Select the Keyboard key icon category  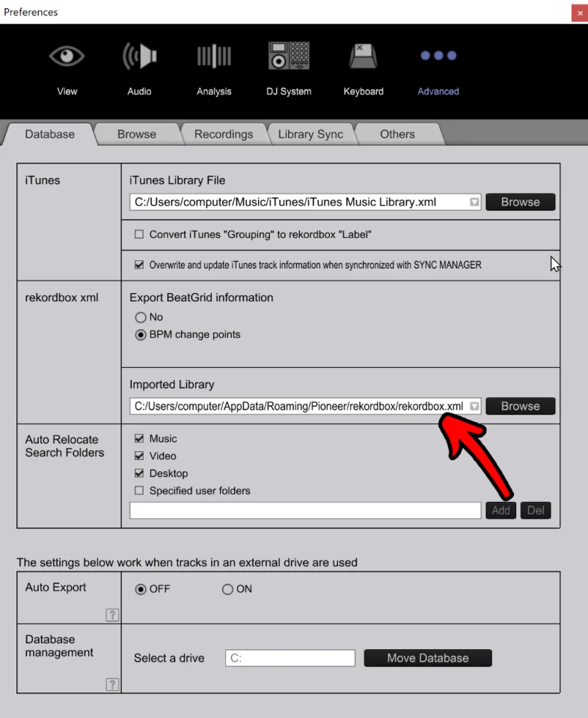(x=363, y=56)
